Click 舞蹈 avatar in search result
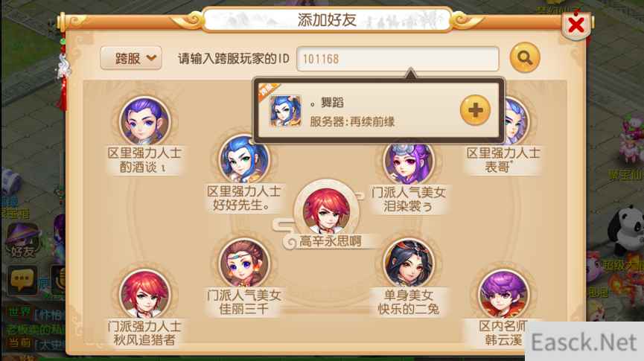This screenshot has height=361, width=644. point(285,110)
